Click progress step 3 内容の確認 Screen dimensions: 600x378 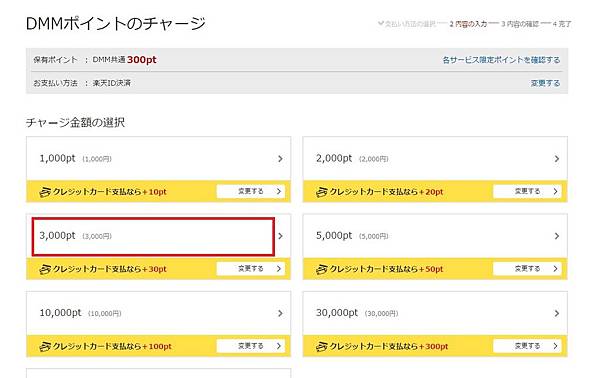(520, 24)
